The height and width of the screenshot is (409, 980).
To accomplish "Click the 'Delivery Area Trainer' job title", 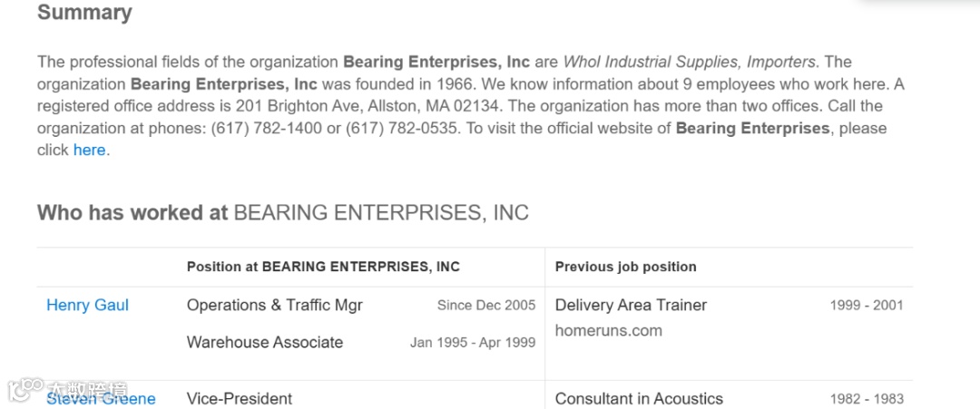I will (631, 306).
